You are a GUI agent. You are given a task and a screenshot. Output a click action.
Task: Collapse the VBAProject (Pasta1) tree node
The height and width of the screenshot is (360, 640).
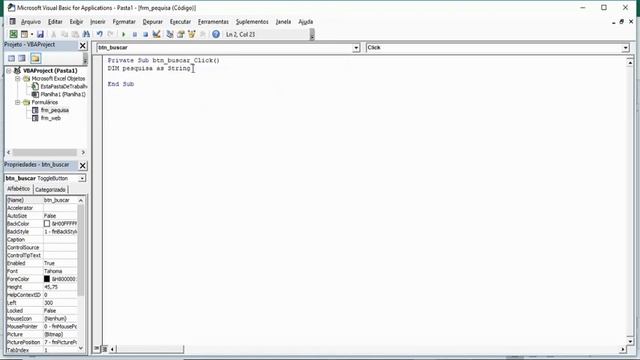9,71
